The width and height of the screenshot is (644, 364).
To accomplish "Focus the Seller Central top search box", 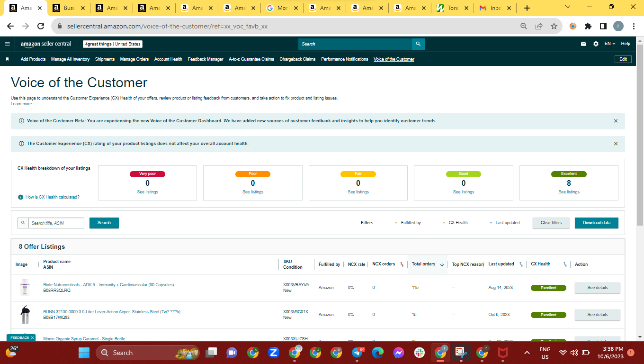I will (x=355, y=44).
